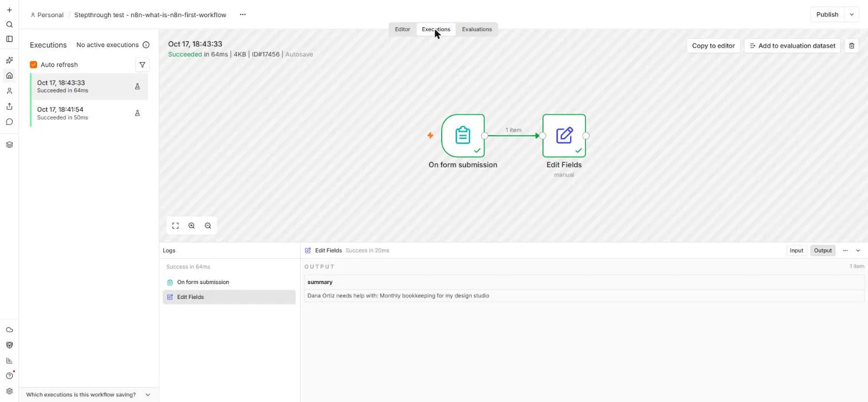Viewport: 868px width, 402px height.
Task: Click the flask icon on the 18:43:33 execution
Action: (x=137, y=86)
